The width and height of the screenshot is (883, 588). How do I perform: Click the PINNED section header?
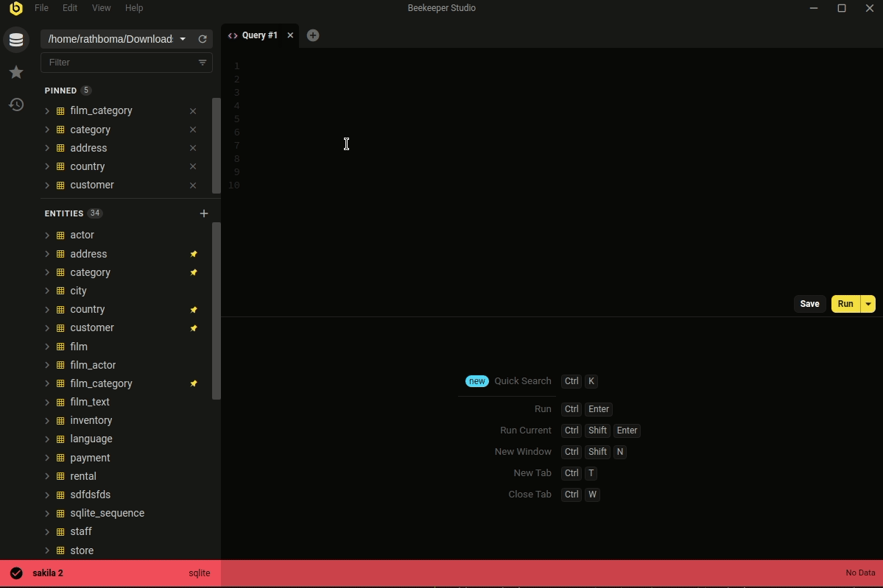click(61, 91)
